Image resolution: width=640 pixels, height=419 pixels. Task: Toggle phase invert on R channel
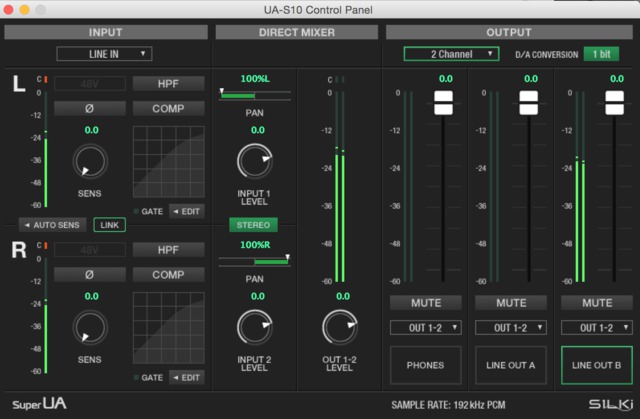pos(89,274)
